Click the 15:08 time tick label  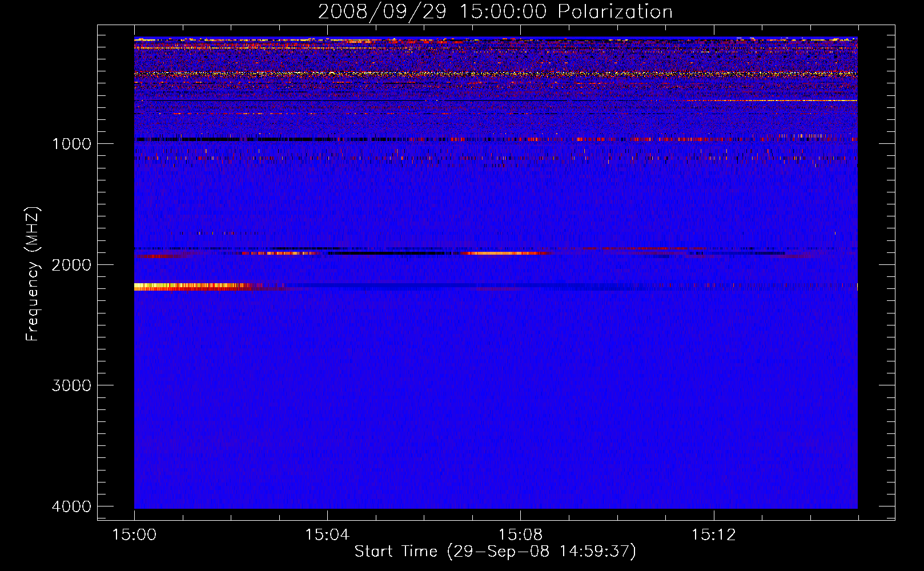pos(520,535)
